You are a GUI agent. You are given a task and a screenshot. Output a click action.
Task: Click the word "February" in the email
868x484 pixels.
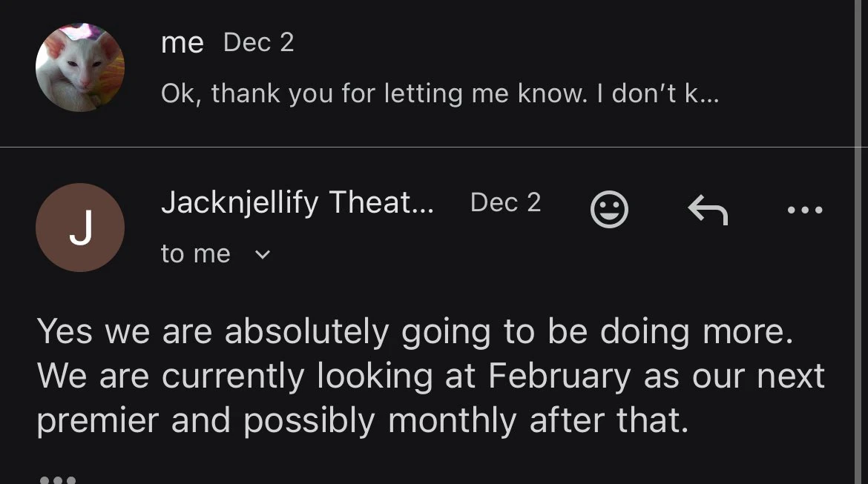tap(560, 376)
